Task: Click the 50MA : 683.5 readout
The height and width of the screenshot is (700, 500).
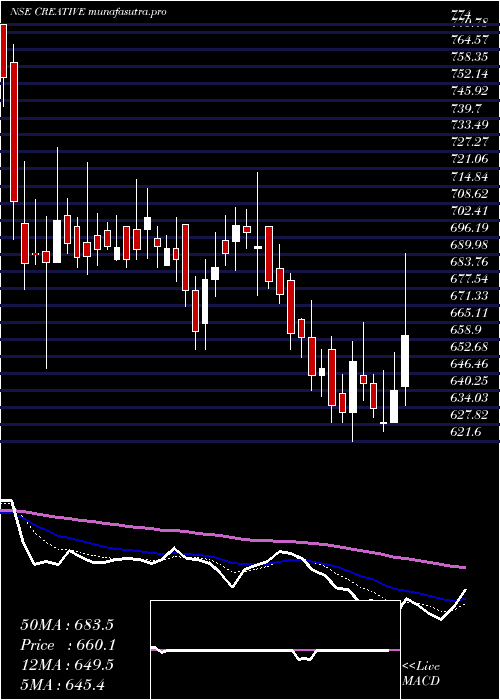Action: 67,625
